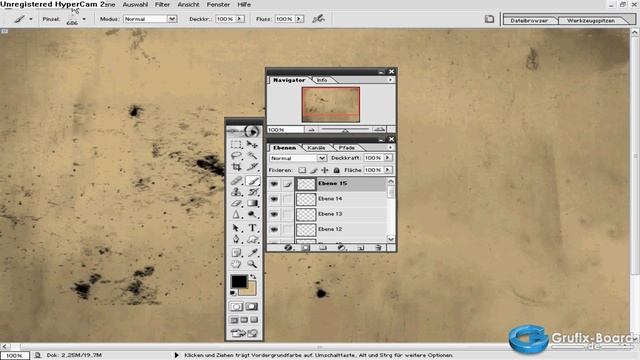This screenshot has height=360, width=640.
Task: Open the Filter menu
Action: click(162, 4)
